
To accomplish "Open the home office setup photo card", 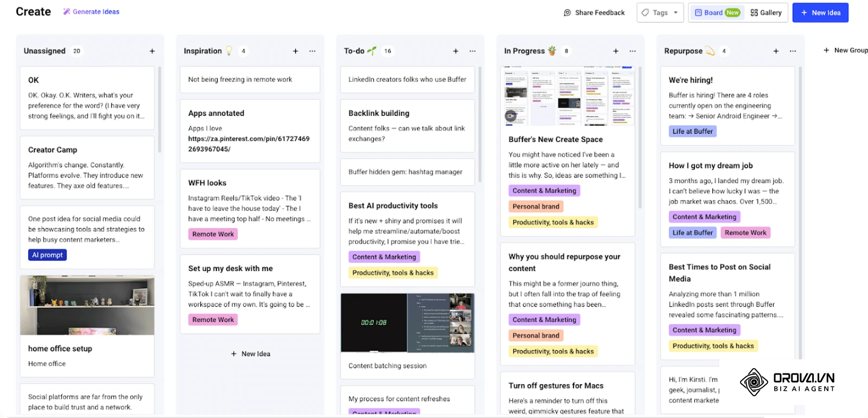I will tap(87, 326).
